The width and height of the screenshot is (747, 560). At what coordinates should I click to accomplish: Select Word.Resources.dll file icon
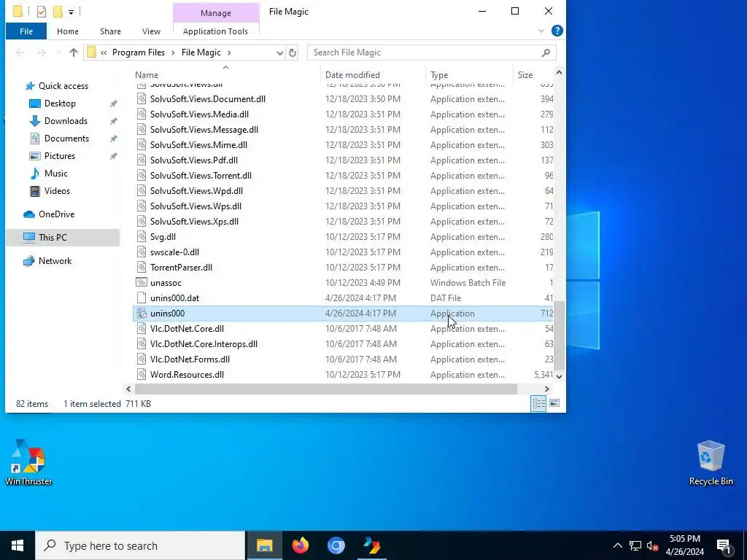141,375
